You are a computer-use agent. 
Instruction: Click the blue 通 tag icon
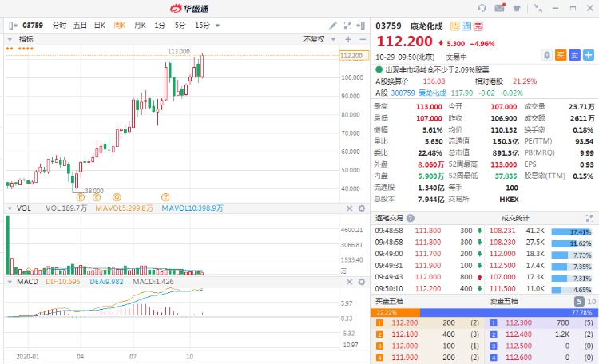466,26
